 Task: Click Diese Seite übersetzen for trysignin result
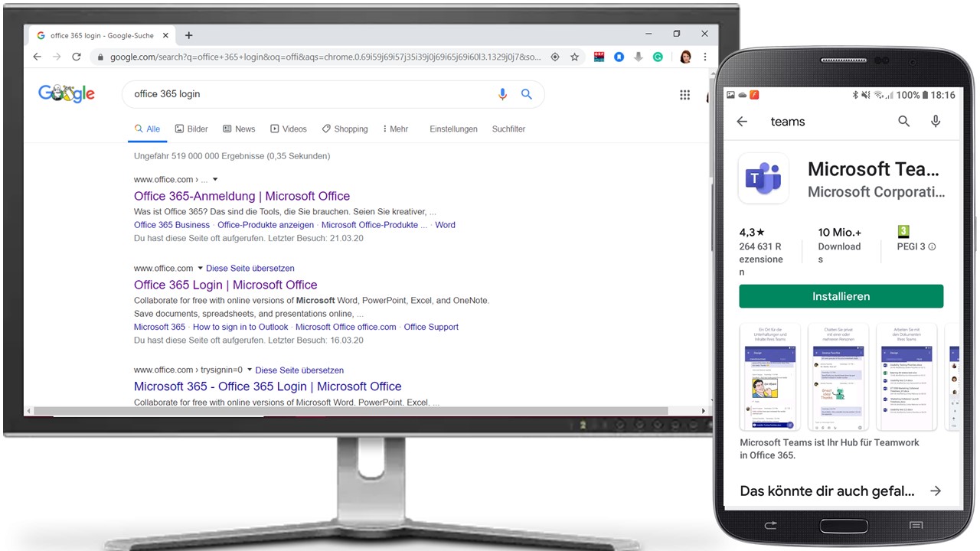coord(299,370)
